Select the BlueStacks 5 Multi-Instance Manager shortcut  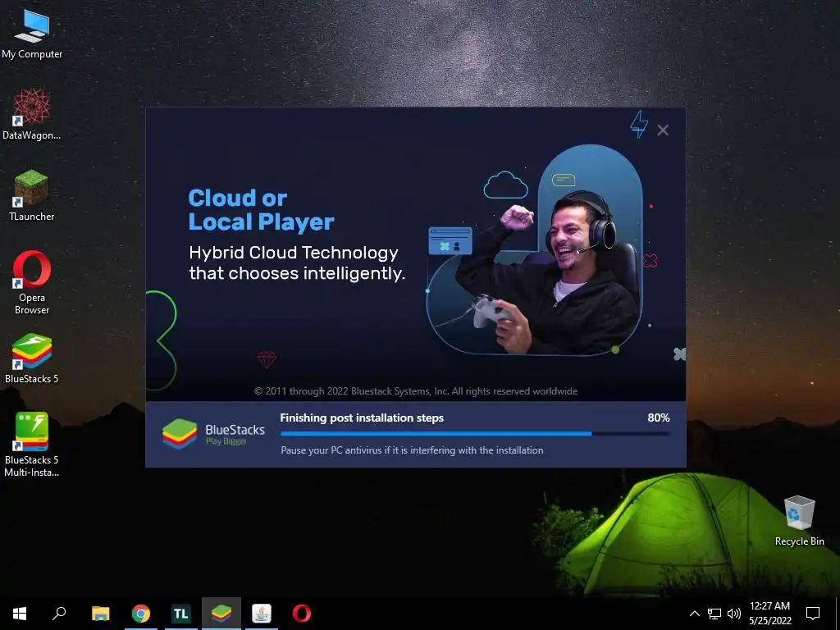coord(32,444)
